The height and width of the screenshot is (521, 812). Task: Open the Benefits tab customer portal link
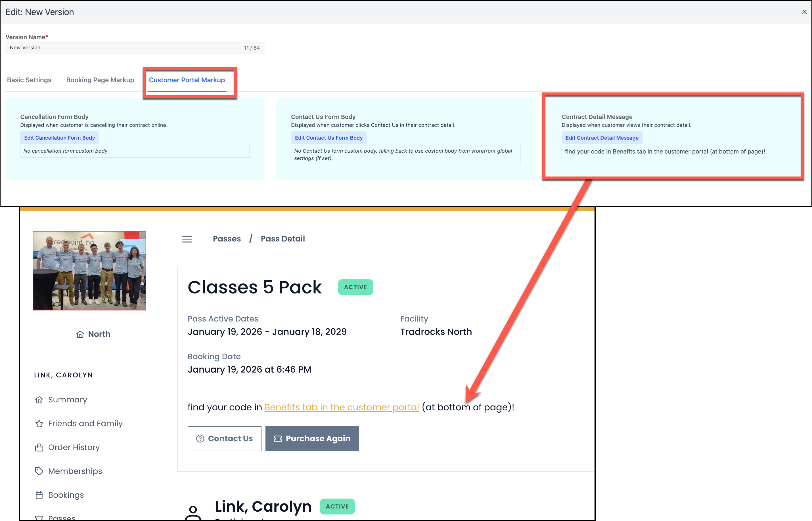(342, 407)
